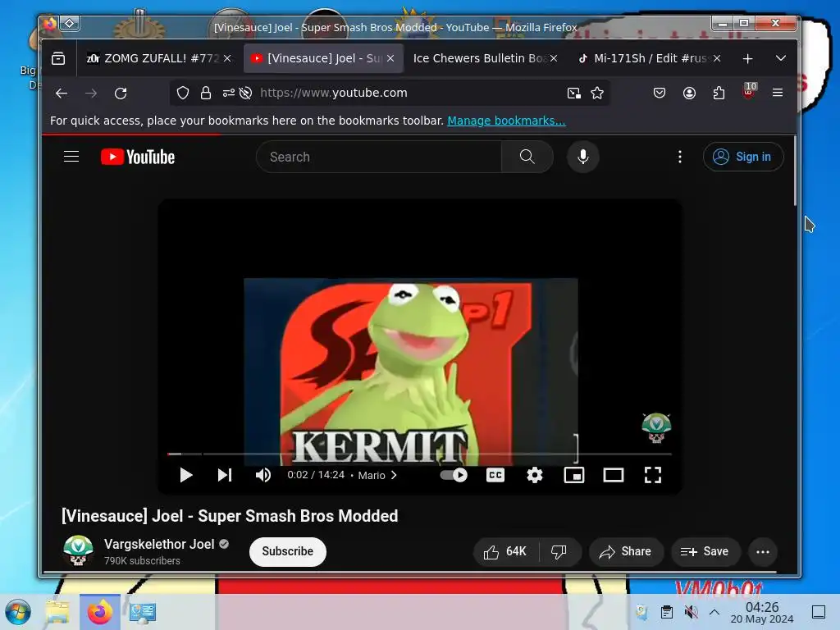Show hidden system tray icons
This screenshot has width=840, height=630.
pos(714,612)
